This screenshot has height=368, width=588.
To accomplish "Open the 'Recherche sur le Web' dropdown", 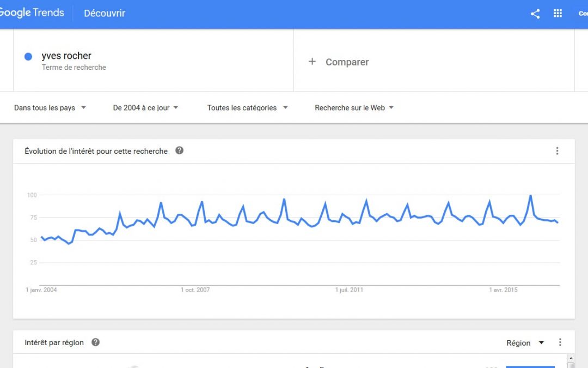I will [x=354, y=108].
